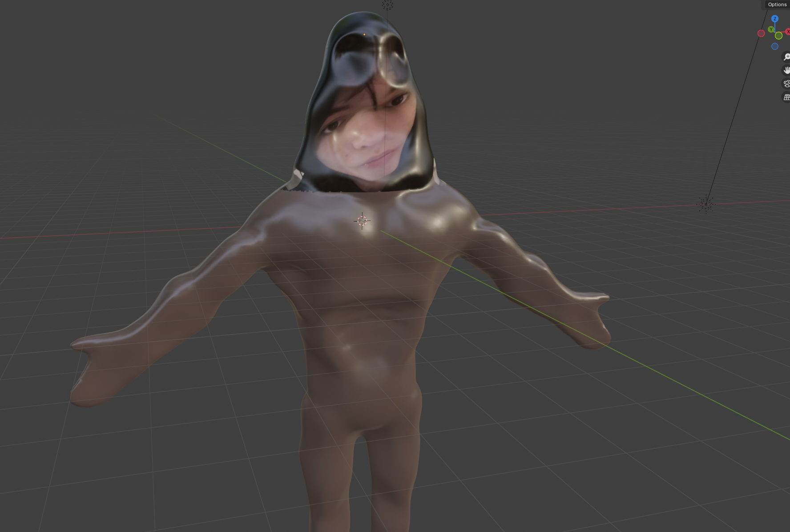Toggle perspective/orthographic grid icon
The height and width of the screenshot is (532, 790).
click(786, 97)
